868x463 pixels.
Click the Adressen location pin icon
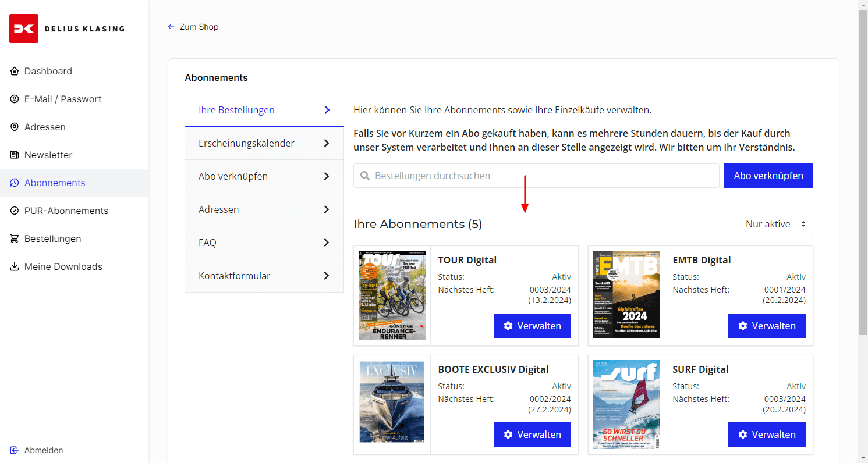(15, 127)
